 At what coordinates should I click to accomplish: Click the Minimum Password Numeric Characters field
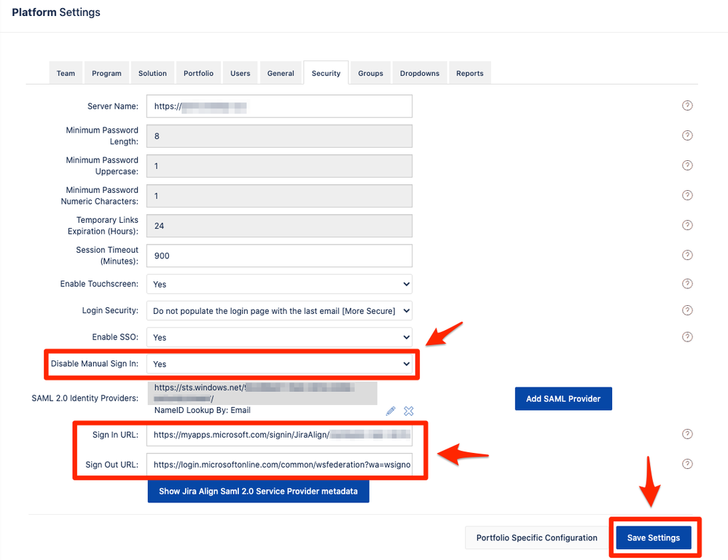click(x=279, y=196)
